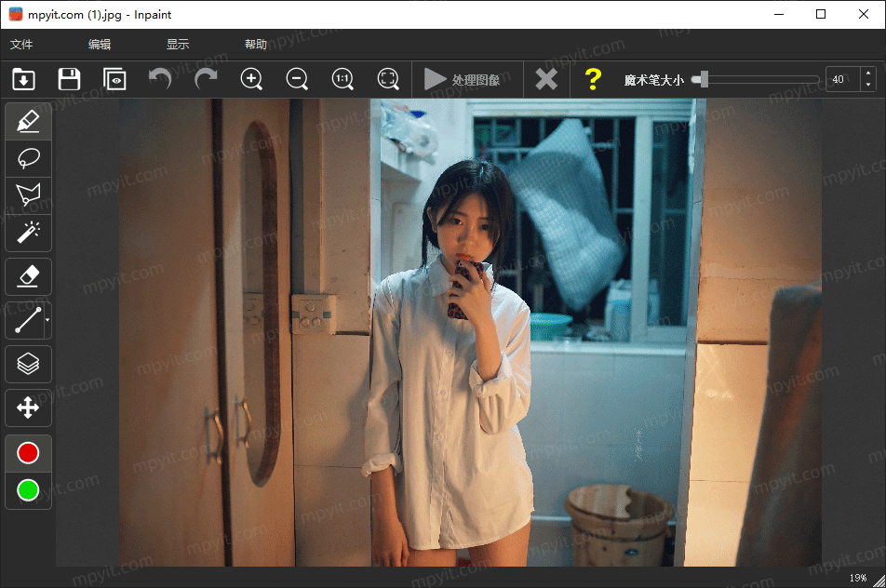The width and height of the screenshot is (886, 588).
Task: Zoom in on the image
Action: (x=251, y=79)
